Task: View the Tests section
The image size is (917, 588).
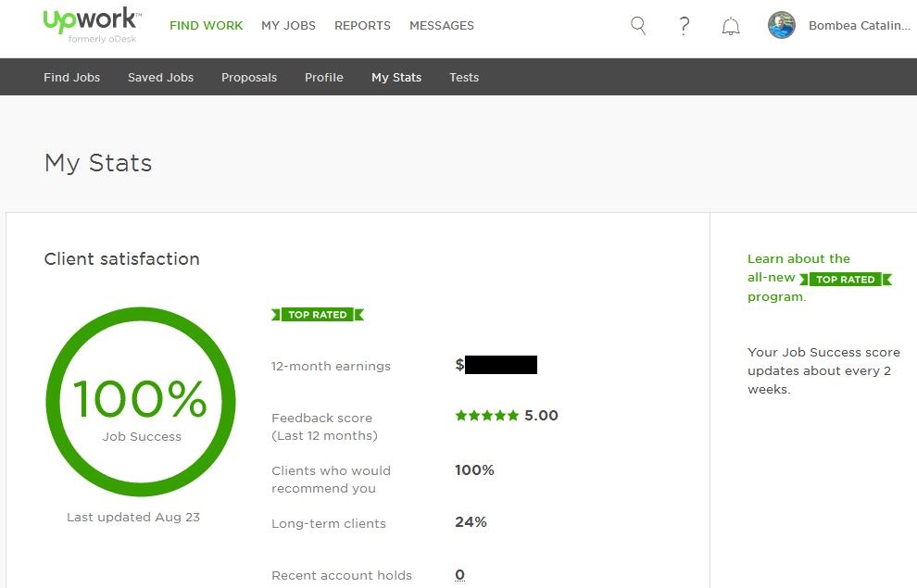Action: click(x=463, y=77)
